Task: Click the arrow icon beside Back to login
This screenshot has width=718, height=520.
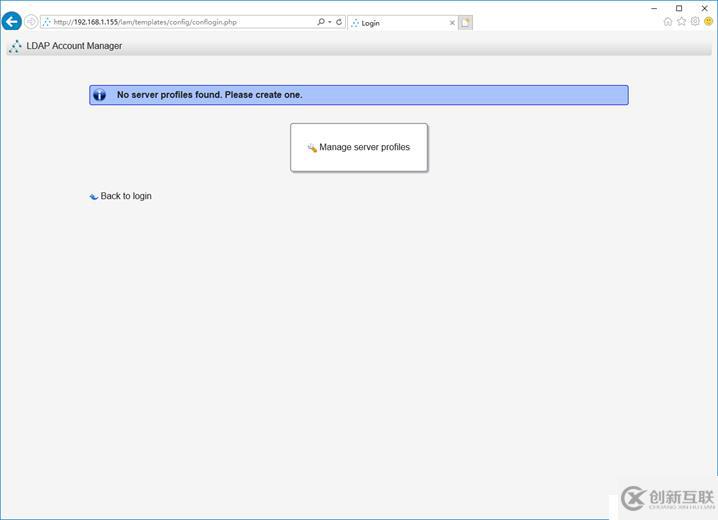Action: tap(94, 197)
